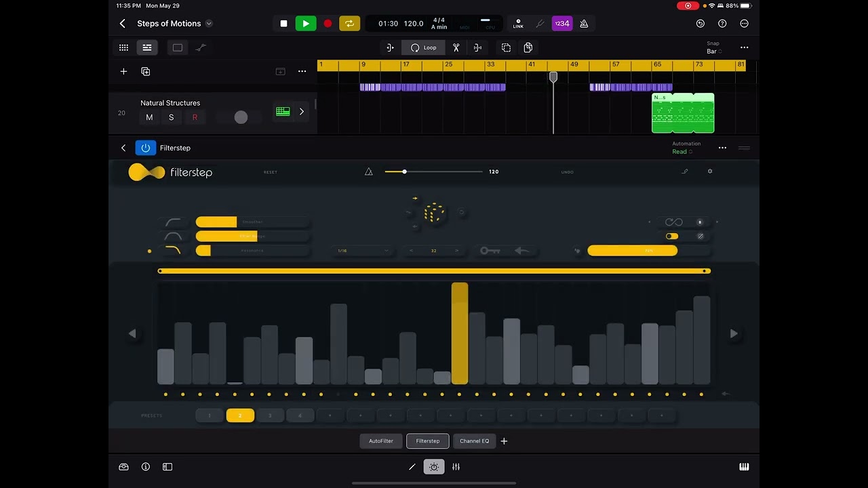Image resolution: width=868 pixels, height=488 pixels.
Task: Select the trim tool in the edit toolbar
Action: point(390,47)
